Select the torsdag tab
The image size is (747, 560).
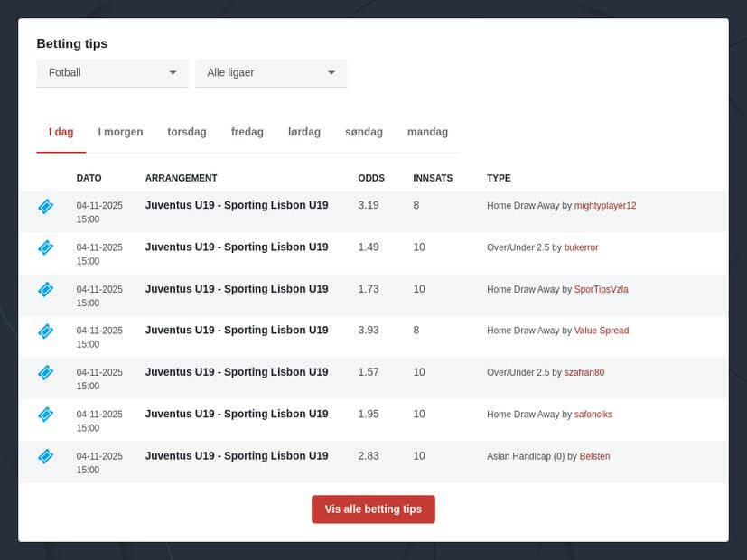(x=186, y=132)
